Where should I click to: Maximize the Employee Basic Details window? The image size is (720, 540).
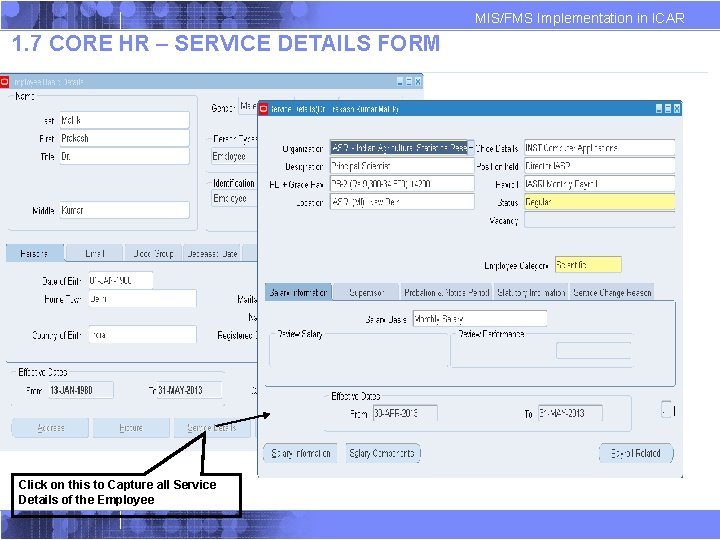(409, 81)
